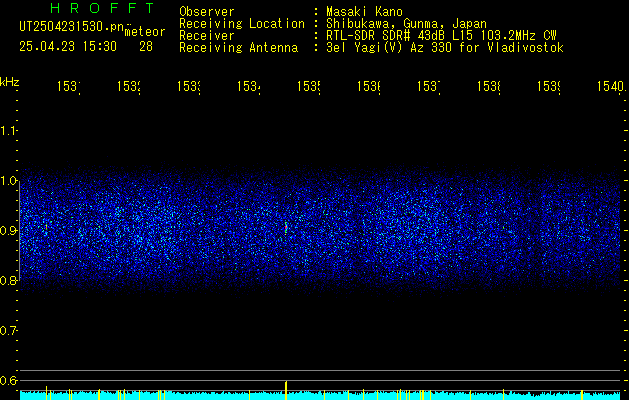
Task: Click the 1.0 kHz axis label
Action: tap(8, 181)
